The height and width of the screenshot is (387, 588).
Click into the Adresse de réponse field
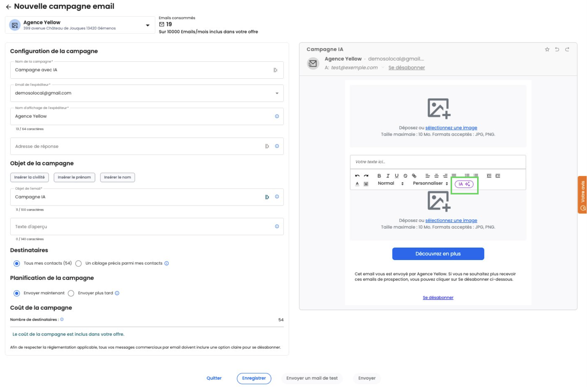135,147
